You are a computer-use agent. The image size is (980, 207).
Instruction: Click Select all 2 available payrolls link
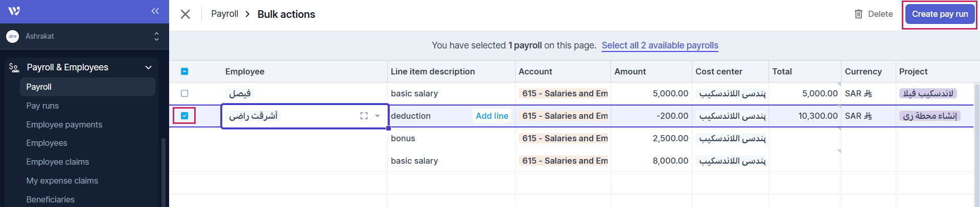click(x=660, y=45)
